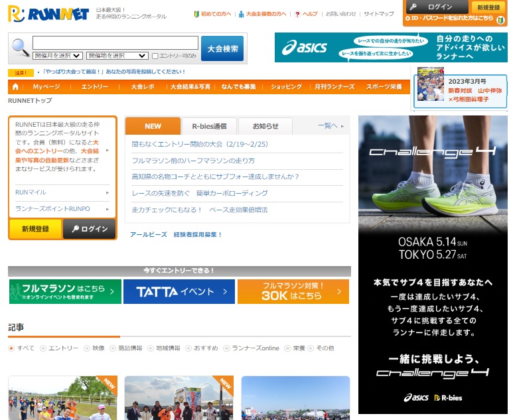Open the 開催地を選択 dropdown

tap(117, 56)
